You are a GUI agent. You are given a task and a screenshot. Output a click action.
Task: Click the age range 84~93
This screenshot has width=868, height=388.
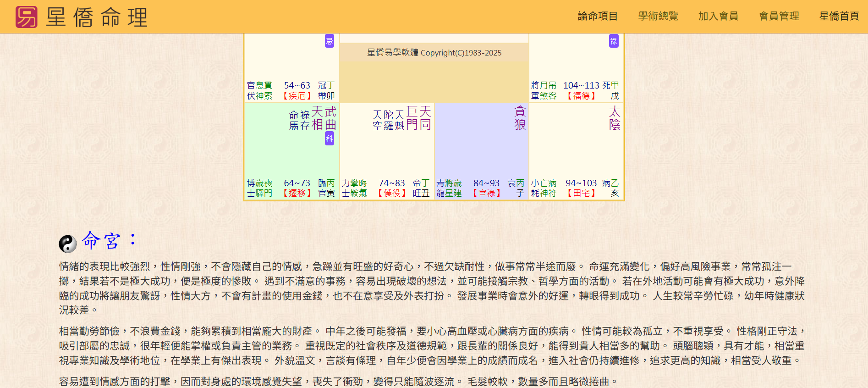(x=487, y=183)
